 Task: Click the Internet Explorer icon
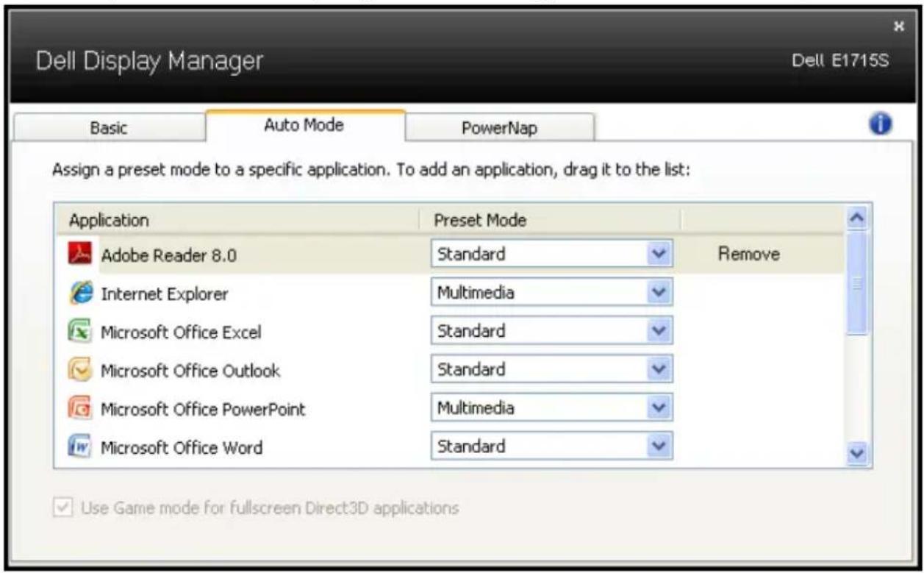pyautogui.click(x=79, y=293)
